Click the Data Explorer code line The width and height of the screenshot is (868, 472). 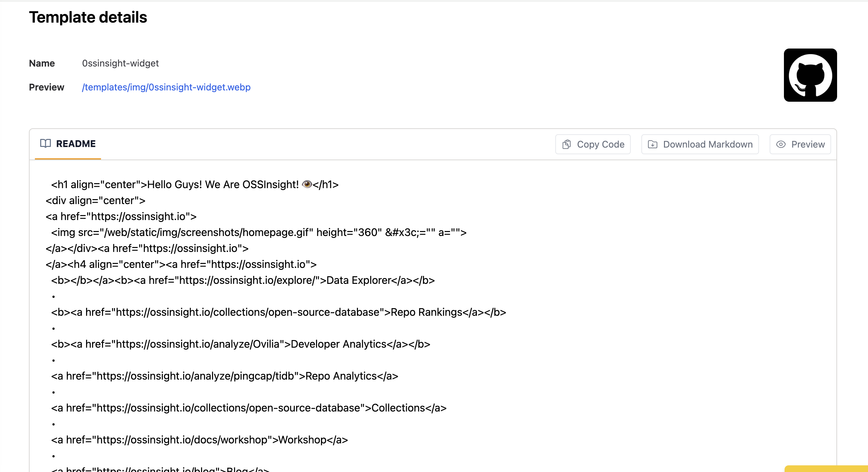pyautogui.click(x=243, y=280)
